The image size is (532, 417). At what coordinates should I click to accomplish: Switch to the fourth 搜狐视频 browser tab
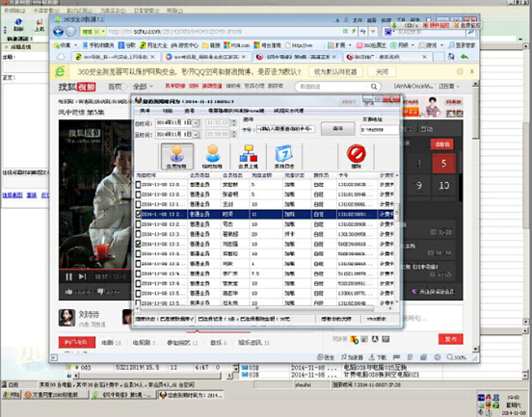point(386,57)
